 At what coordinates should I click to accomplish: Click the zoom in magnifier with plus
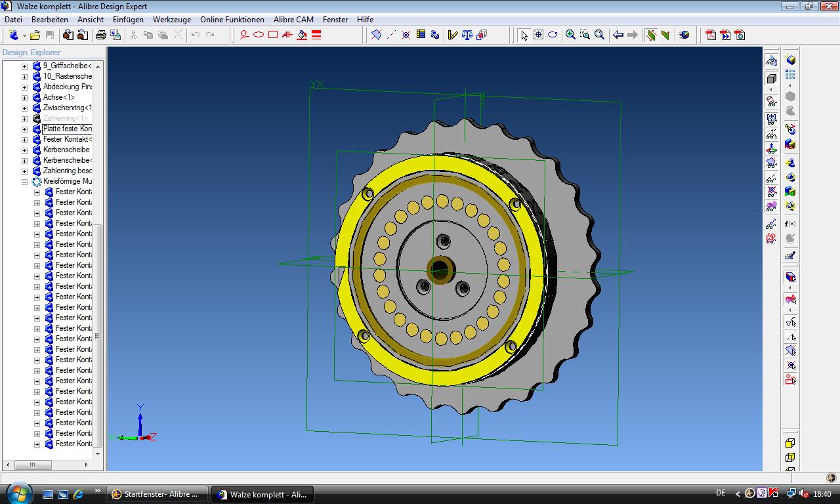pos(570,35)
